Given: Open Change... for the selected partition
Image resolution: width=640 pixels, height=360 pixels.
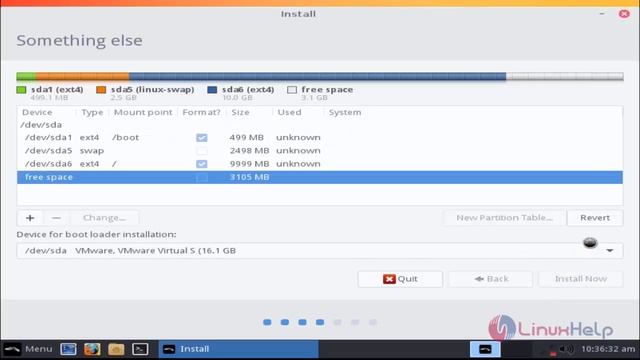Looking at the screenshot, I should click(104, 218).
